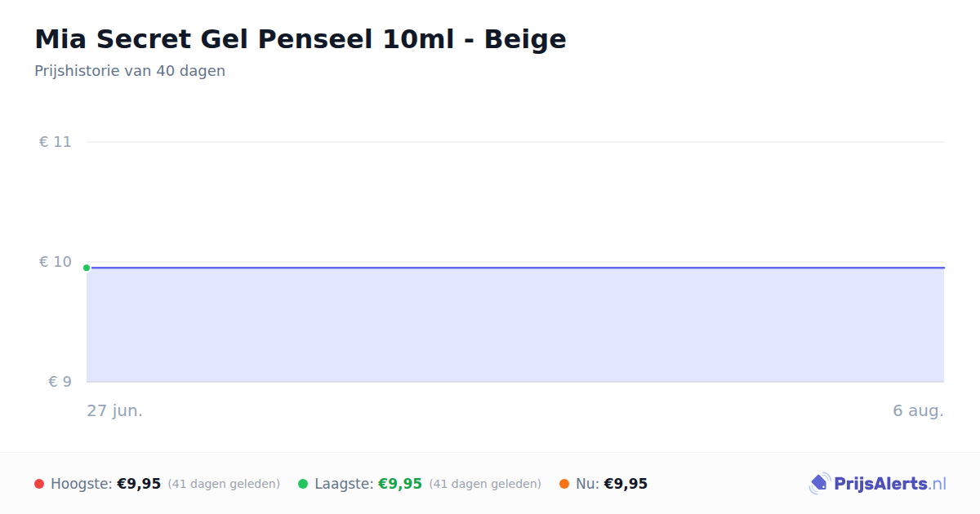Click the green data point on chart
Image resolution: width=980 pixels, height=514 pixels.
87,268
